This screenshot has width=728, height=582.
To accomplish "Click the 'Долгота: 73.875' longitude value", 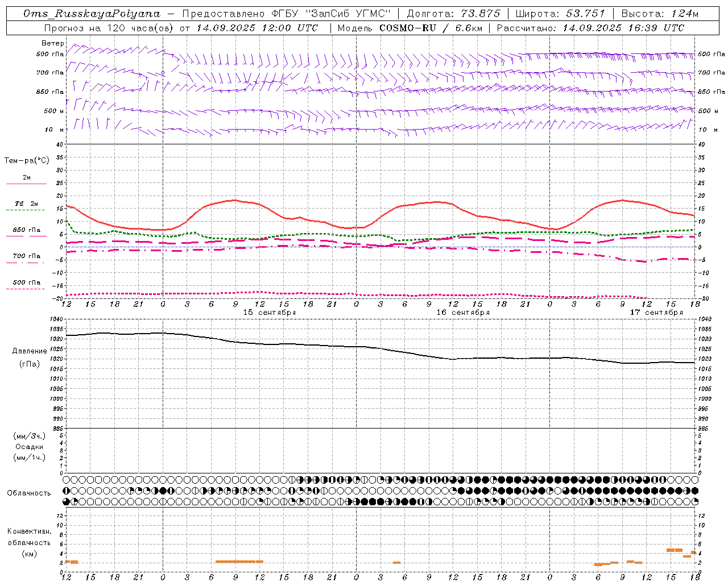I will point(454,14).
